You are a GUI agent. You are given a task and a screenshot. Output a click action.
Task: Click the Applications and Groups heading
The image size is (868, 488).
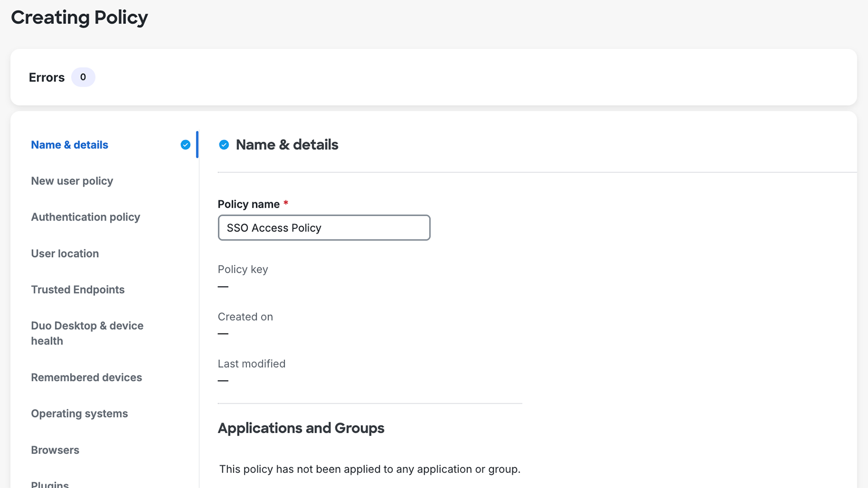(301, 428)
